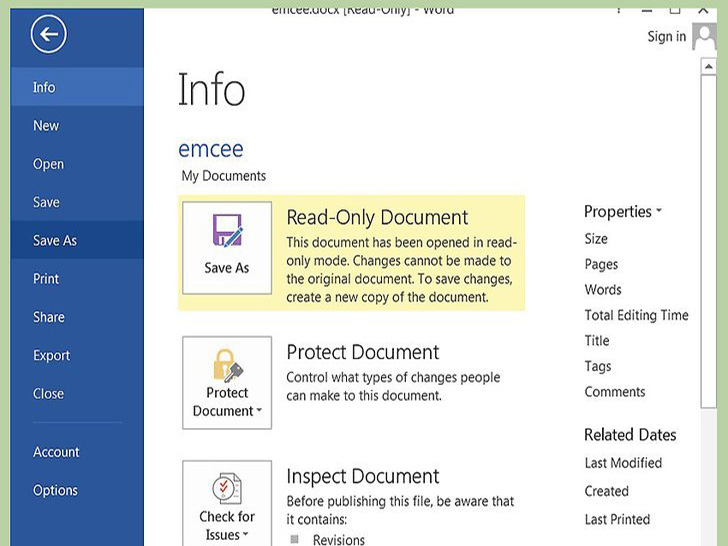Screen dimensions: 728x546
Task: Click the Tags property label
Action: pyautogui.click(x=598, y=366)
